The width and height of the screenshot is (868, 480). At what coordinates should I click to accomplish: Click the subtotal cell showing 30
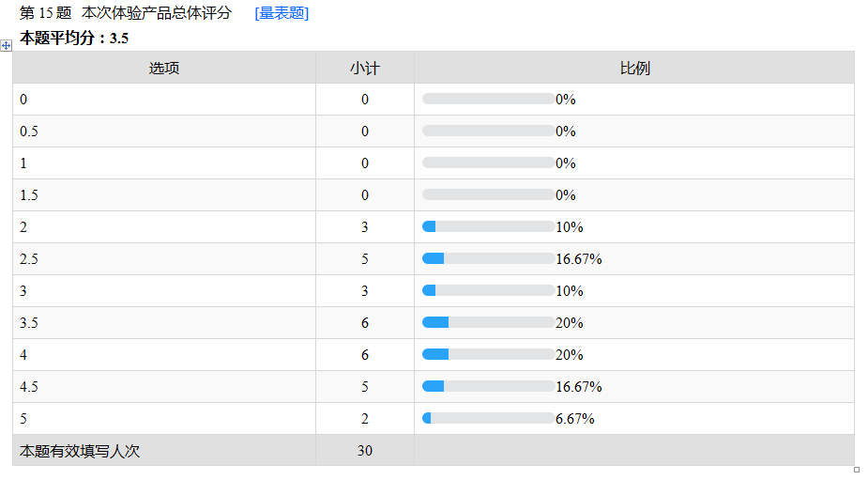click(365, 451)
